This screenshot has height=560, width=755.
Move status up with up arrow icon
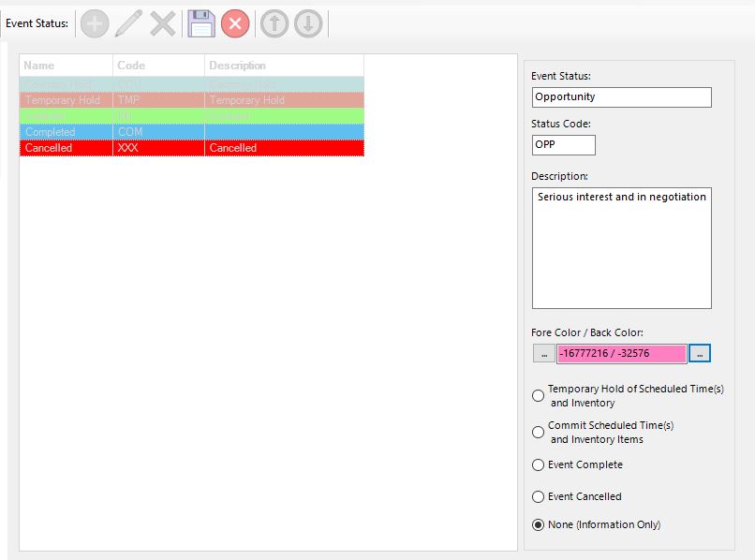click(x=274, y=23)
